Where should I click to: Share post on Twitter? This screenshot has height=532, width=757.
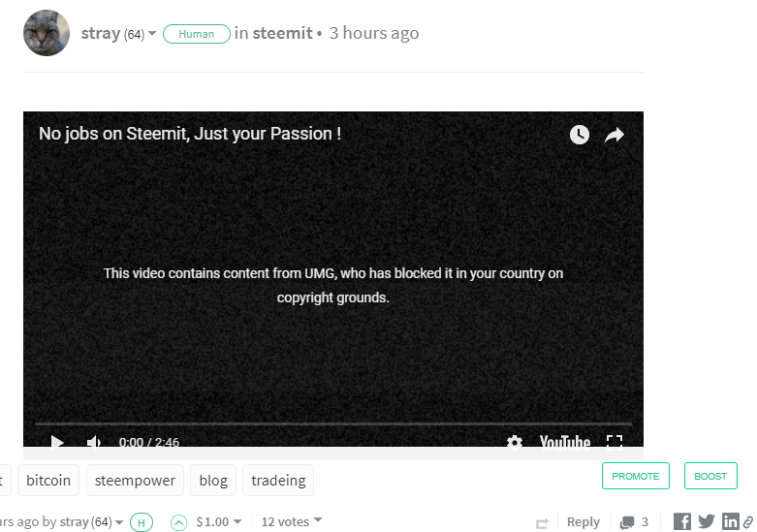coord(707,521)
